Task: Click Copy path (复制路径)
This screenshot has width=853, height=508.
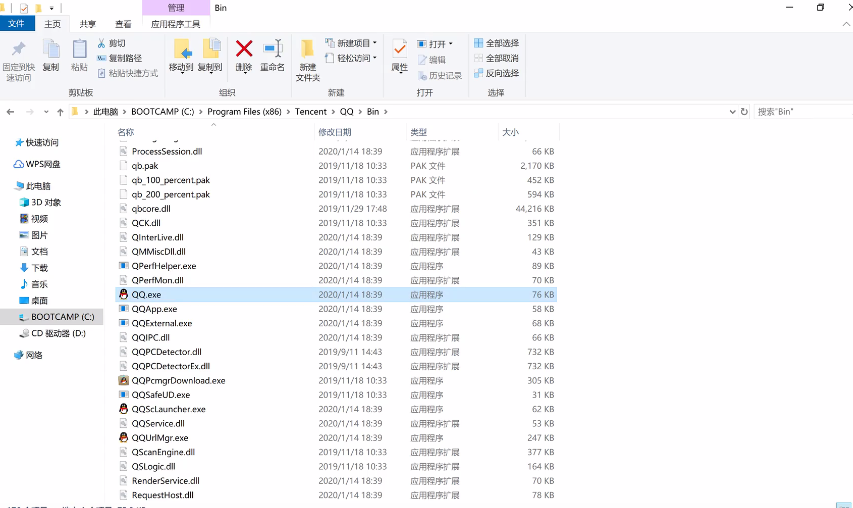Action: [119, 58]
